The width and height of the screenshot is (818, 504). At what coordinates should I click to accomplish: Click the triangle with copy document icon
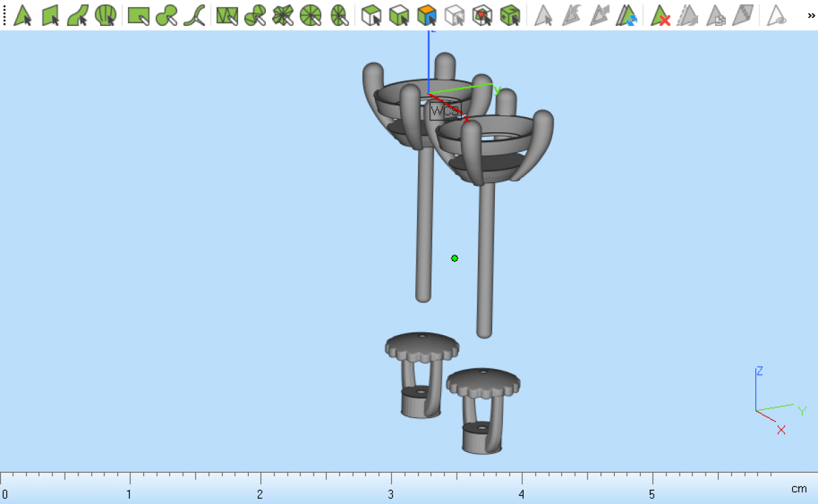[715, 15]
